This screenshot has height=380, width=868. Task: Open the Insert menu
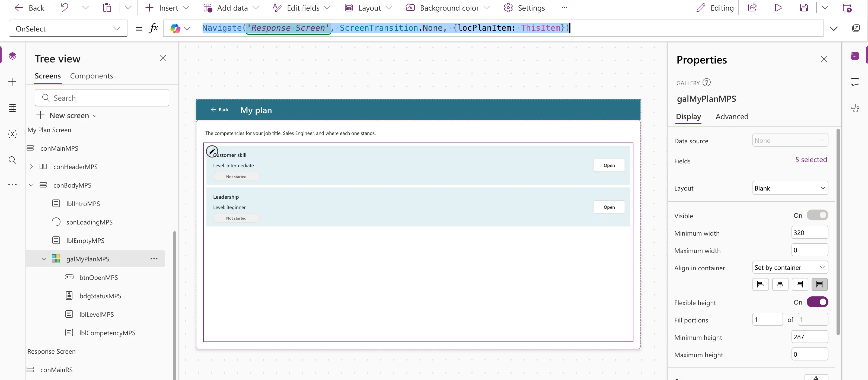[x=167, y=7]
